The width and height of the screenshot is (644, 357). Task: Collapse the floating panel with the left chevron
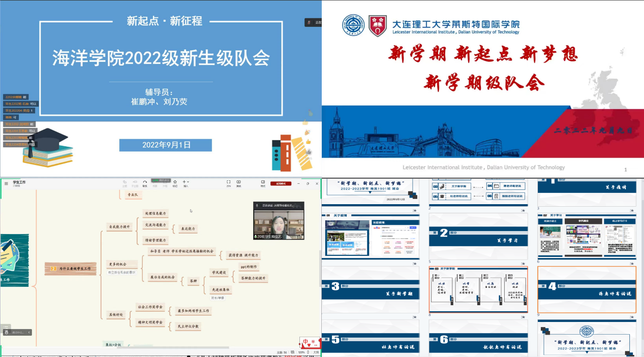point(29,332)
